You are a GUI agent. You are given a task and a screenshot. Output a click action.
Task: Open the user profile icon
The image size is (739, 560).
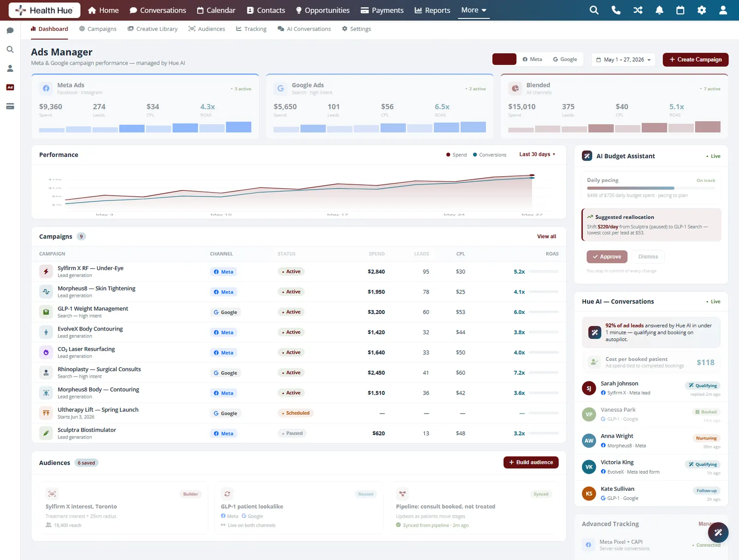pyautogui.click(x=723, y=10)
